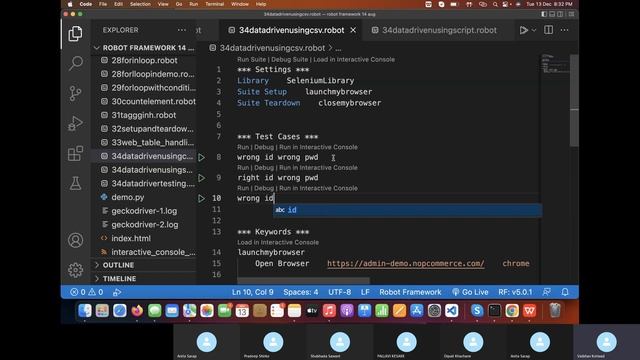The height and width of the screenshot is (360, 640).
Task: Open Music app from the Dock
Action: pos(329,311)
